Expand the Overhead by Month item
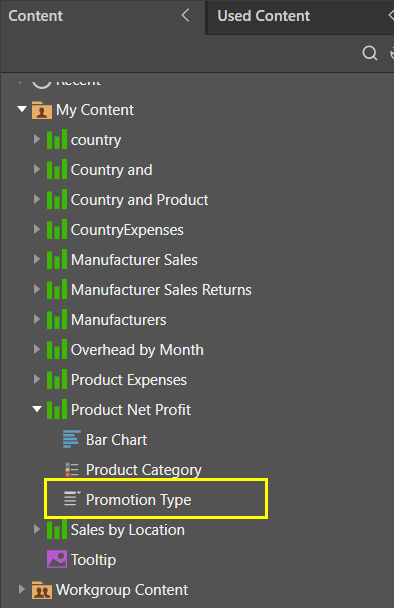 coord(37,349)
